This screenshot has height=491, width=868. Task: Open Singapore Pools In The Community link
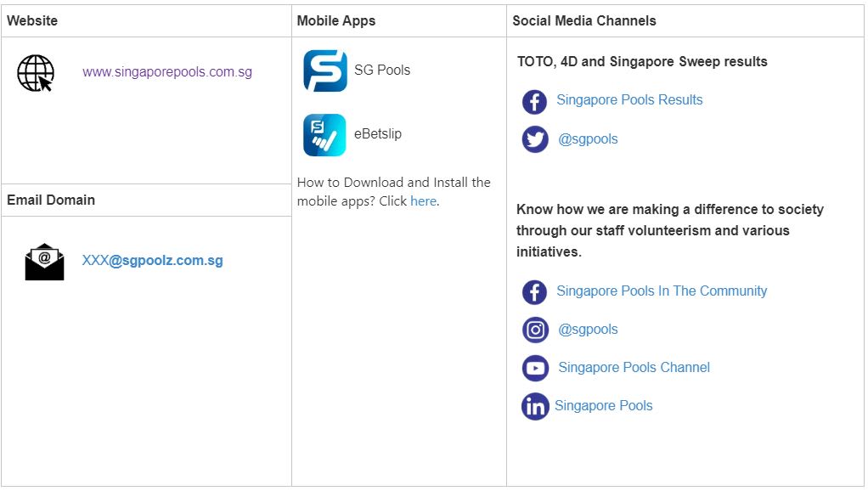(662, 291)
